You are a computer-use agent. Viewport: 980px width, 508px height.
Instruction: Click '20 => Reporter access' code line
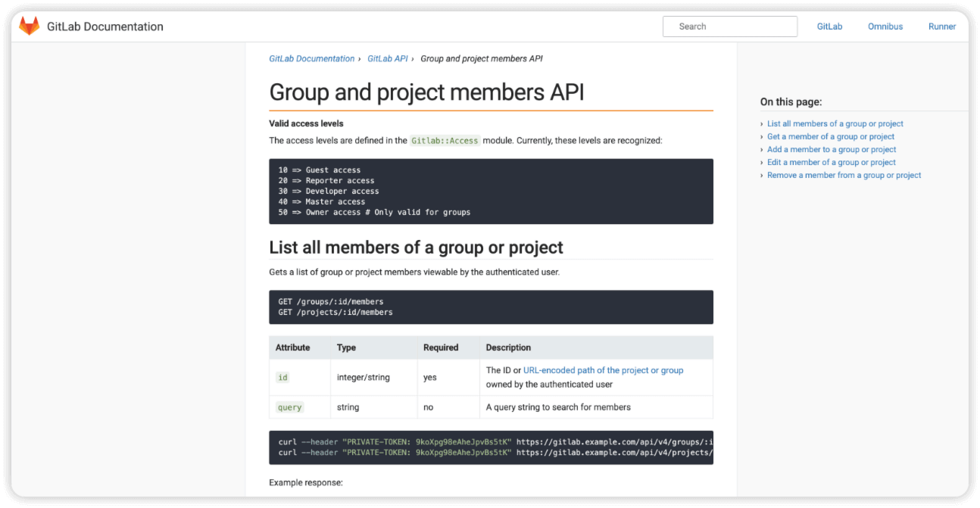coord(326,181)
